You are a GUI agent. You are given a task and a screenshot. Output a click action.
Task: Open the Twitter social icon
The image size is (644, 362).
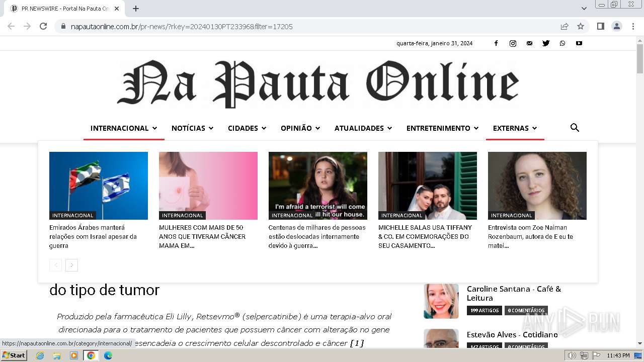(546, 43)
